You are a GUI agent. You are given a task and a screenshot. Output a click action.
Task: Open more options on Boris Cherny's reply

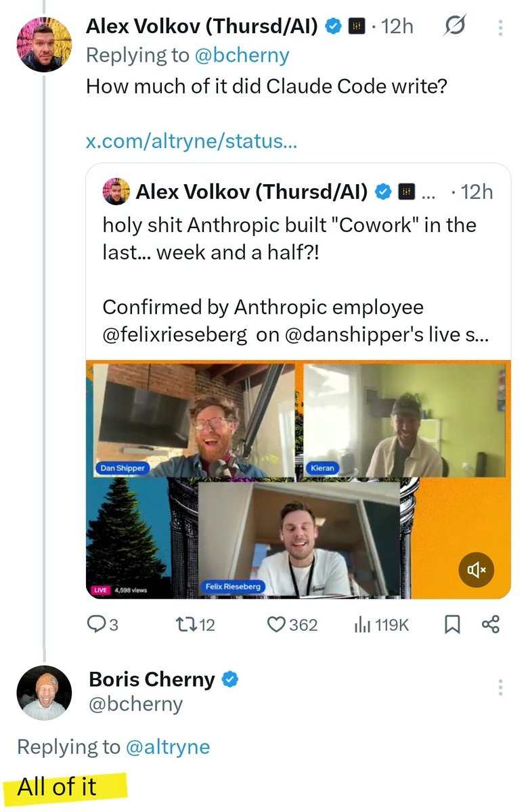click(x=500, y=688)
